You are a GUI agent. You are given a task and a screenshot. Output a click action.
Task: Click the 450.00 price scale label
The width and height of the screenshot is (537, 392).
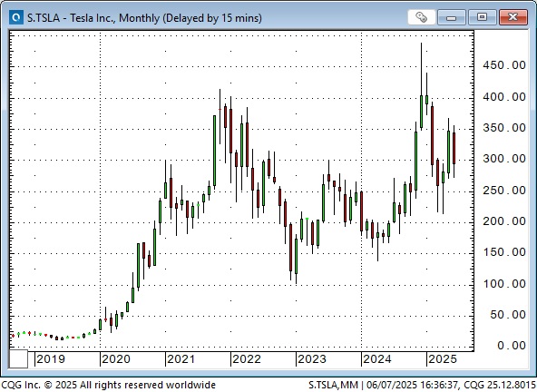click(504, 65)
